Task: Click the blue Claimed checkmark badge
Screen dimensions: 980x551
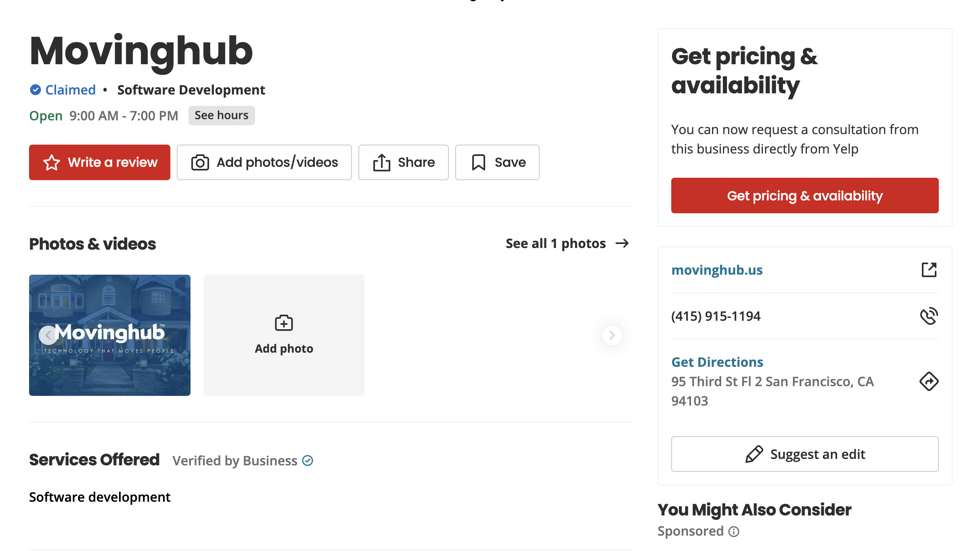Action: click(x=36, y=90)
